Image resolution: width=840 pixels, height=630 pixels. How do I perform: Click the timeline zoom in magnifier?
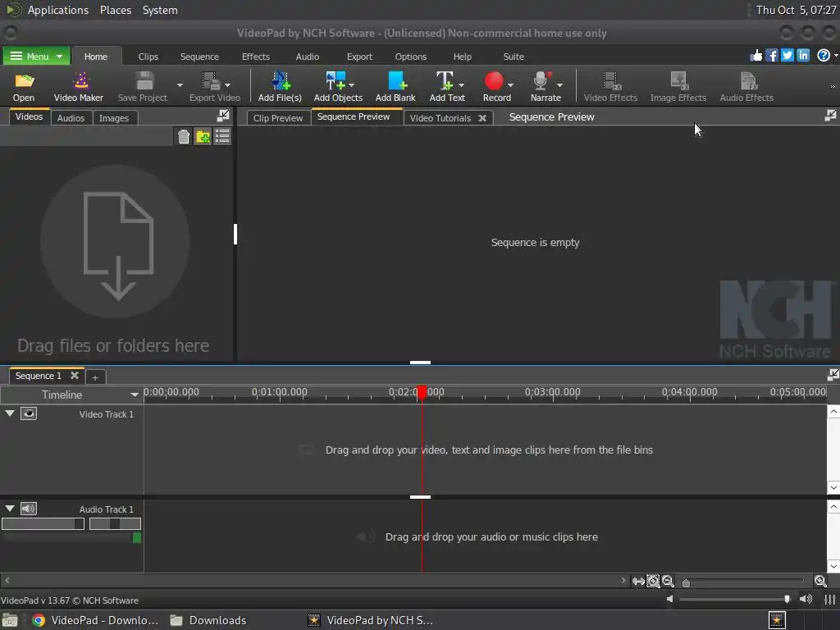820,582
